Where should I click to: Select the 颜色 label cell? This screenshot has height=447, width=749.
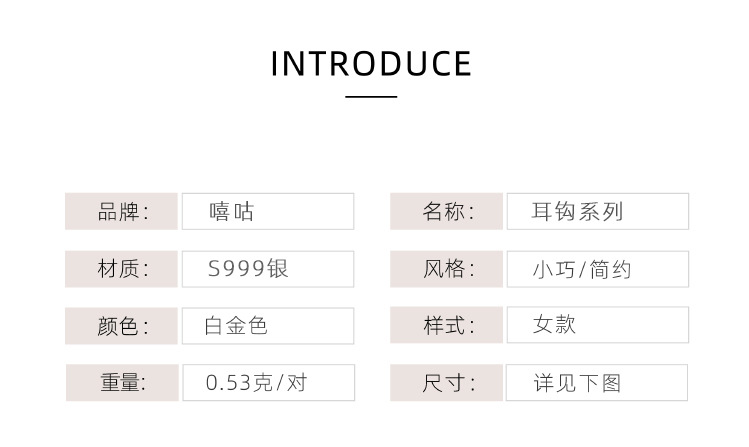tap(121, 326)
